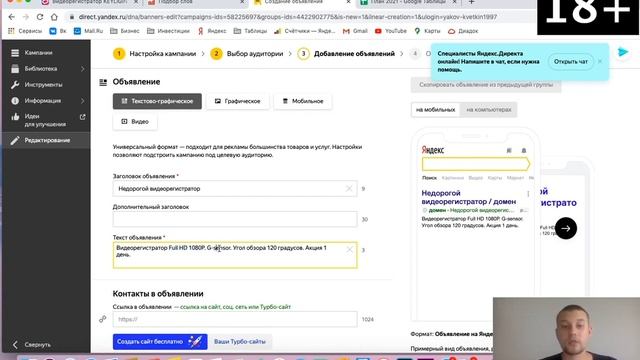
Task: Click Создать сайт бесплатно button
Action: tap(160, 342)
